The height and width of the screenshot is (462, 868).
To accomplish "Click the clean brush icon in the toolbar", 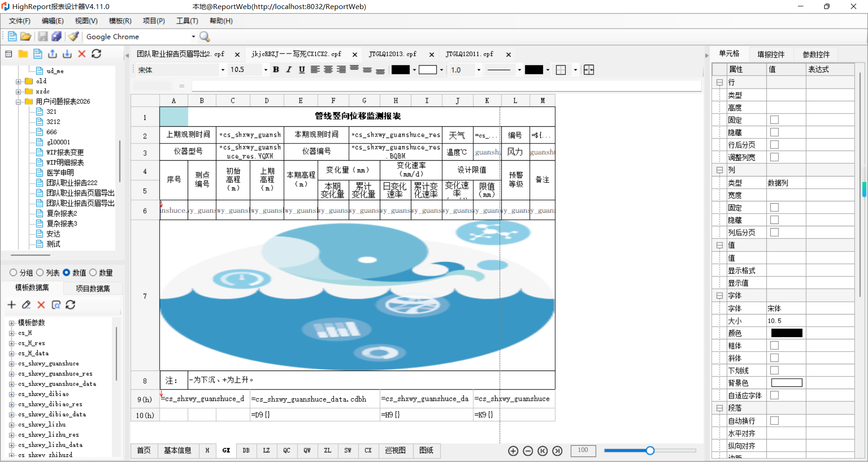I will [74, 37].
